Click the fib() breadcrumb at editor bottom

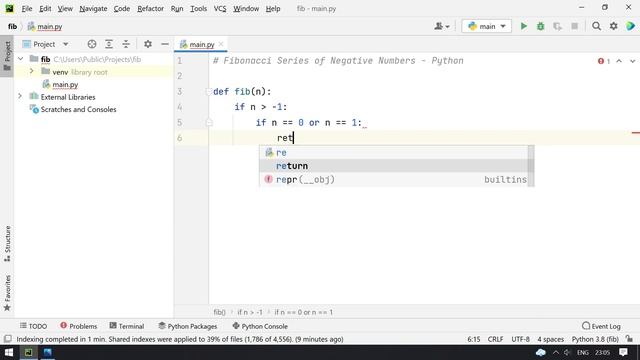point(219,312)
